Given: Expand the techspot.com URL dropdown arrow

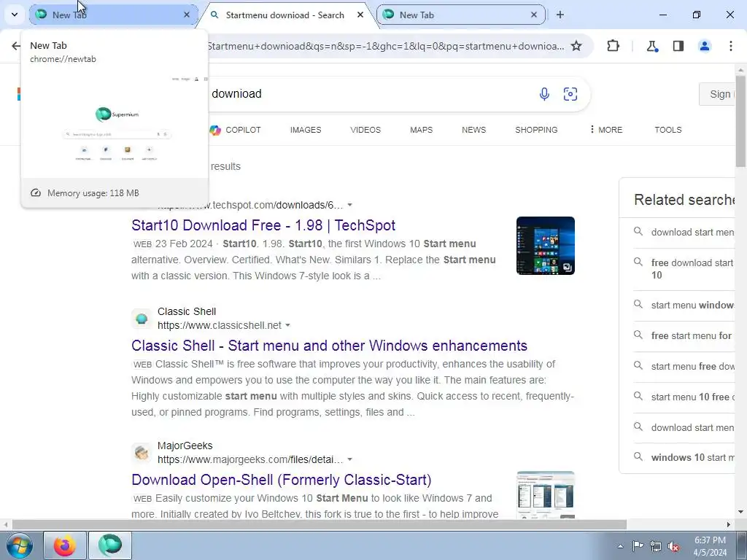Looking at the screenshot, I should click(349, 205).
